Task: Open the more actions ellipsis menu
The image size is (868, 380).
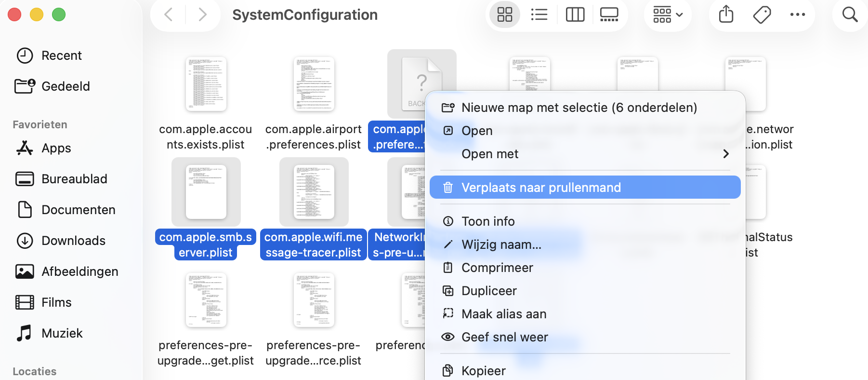Action: 798,15
